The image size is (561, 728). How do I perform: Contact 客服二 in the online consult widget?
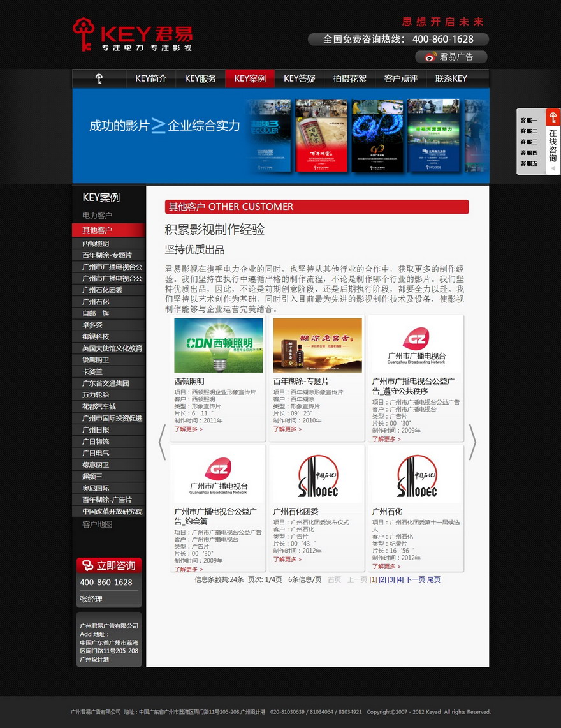(529, 131)
